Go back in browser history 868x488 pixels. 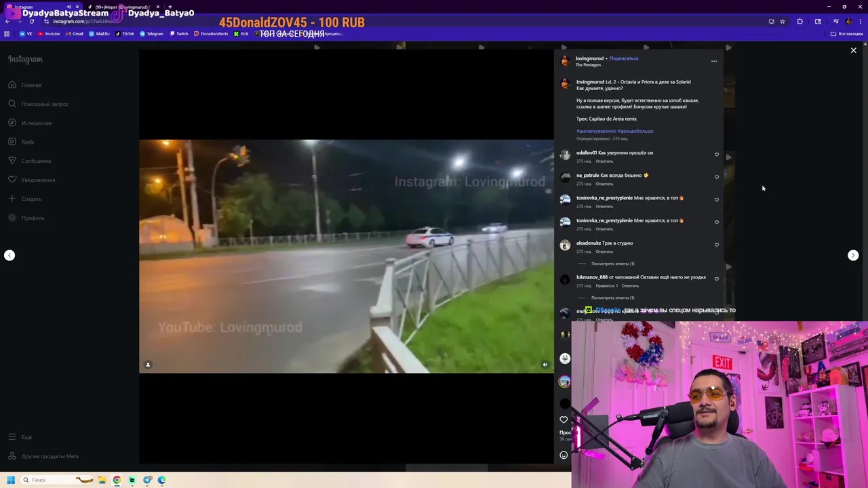tap(7, 21)
